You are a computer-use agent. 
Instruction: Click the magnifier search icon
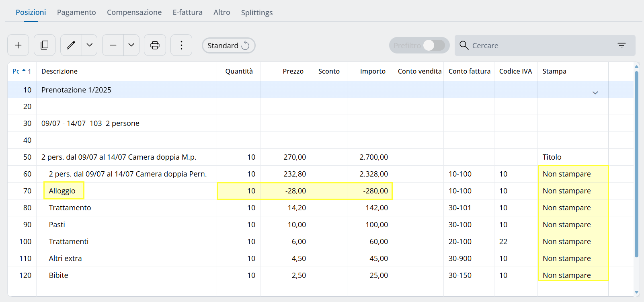464,45
